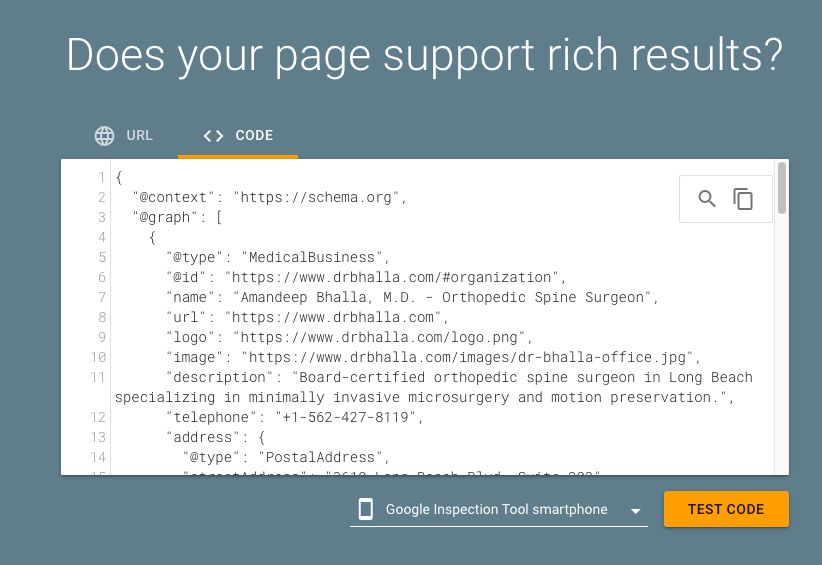This screenshot has height=565, width=822.
Task: Switch to the URL tab
Action: click(x=124, y=136)
